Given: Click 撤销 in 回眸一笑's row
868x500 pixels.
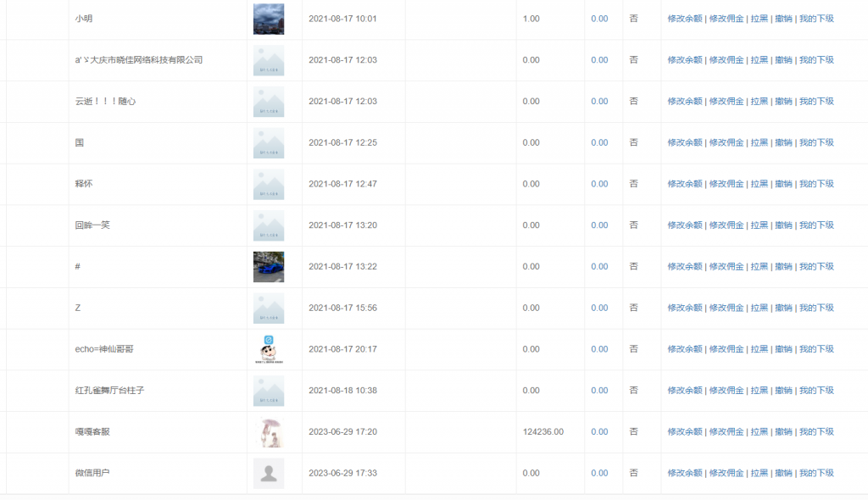Looking at the screenshot, I should pyautogui.click(x=783, y=225).
